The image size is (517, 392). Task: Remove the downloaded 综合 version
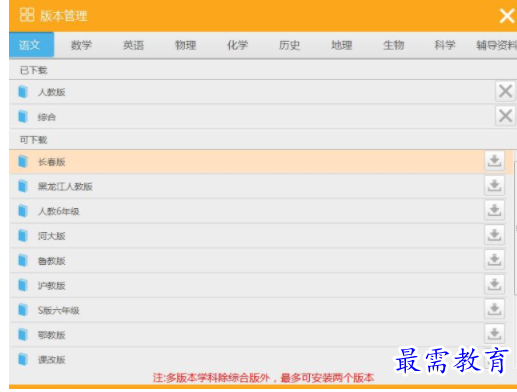505,116
